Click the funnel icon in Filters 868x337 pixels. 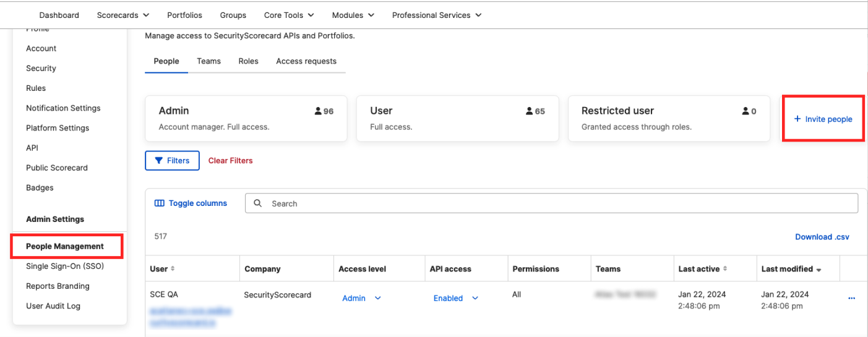[x=158, y=161]
